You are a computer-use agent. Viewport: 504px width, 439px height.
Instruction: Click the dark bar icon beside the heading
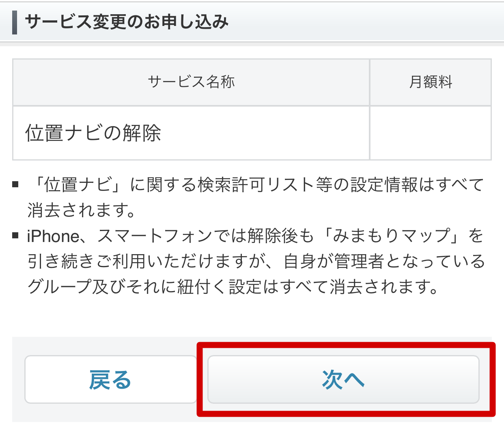click(x=15, y=22)
